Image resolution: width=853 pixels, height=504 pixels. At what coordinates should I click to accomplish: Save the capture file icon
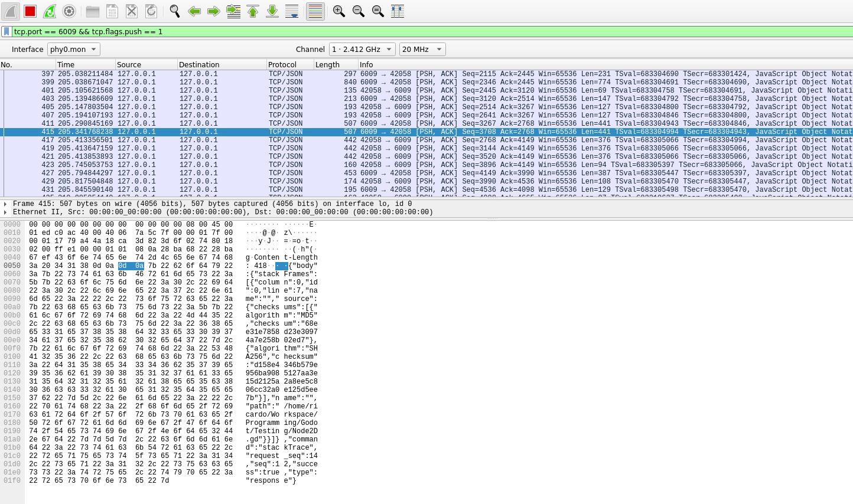tap(112, 11)
